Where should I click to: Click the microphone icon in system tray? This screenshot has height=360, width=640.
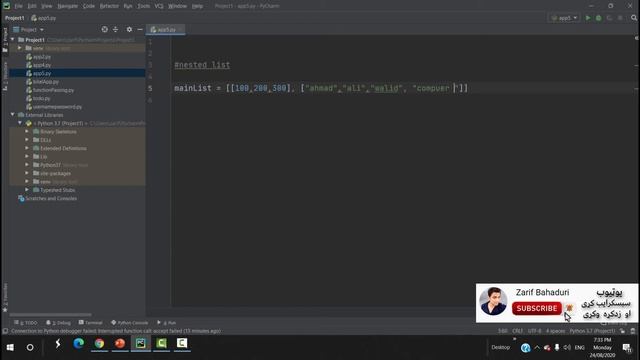click(x=557, y=348)
